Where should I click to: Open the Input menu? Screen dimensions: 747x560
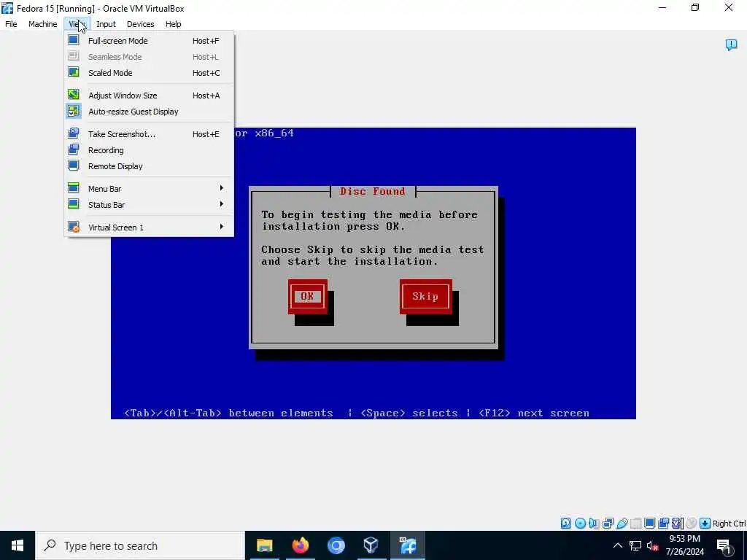(106, 24)
